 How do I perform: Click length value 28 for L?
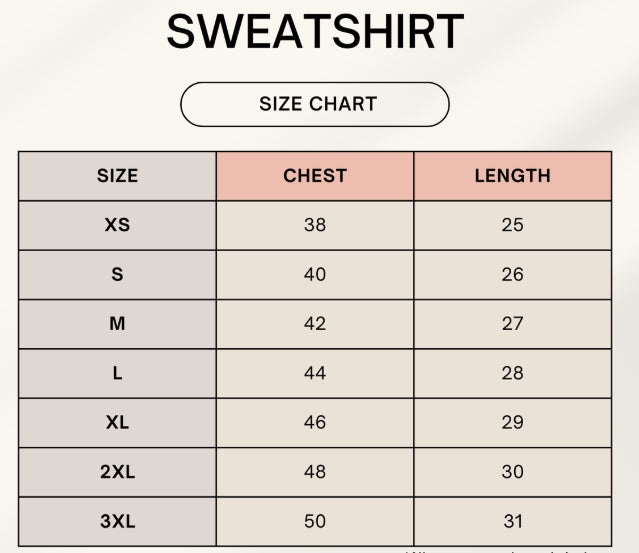[512, 373]
